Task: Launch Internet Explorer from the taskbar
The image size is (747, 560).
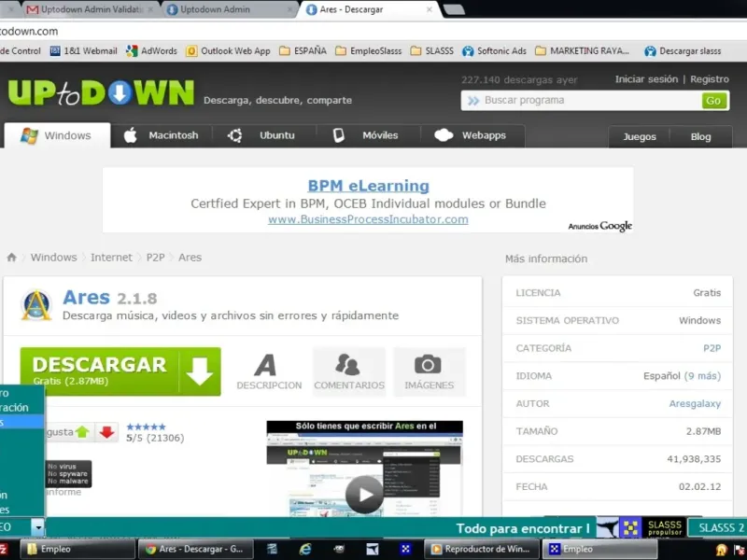Action: 305,549
